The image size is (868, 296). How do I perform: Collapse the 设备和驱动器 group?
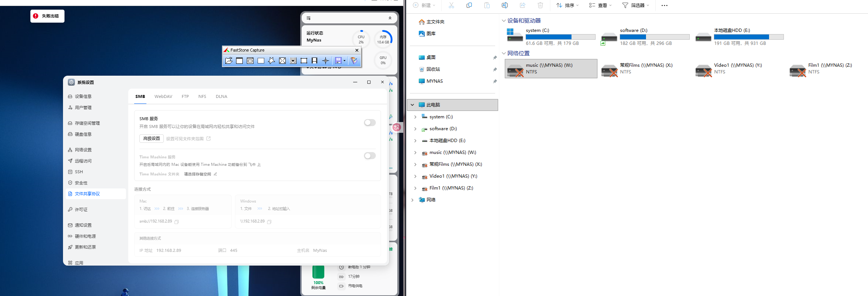pyautogui.click(x=504, y=21)
